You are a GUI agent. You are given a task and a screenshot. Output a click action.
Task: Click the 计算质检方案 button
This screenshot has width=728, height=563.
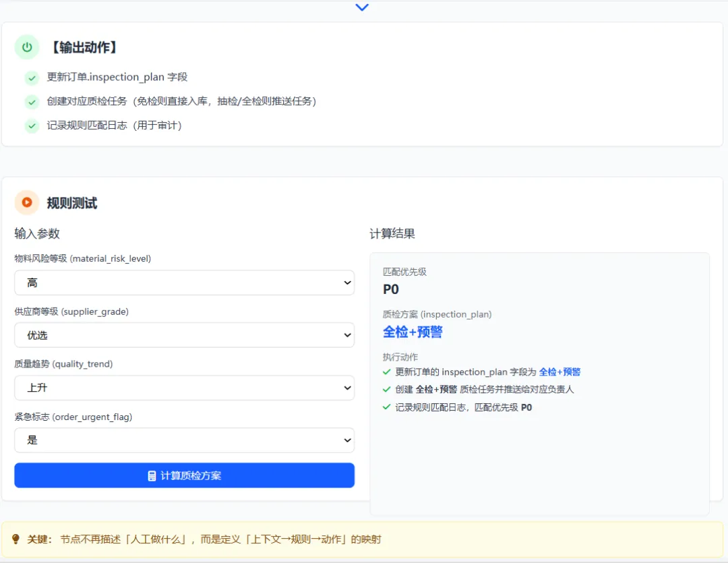point(184,475)
